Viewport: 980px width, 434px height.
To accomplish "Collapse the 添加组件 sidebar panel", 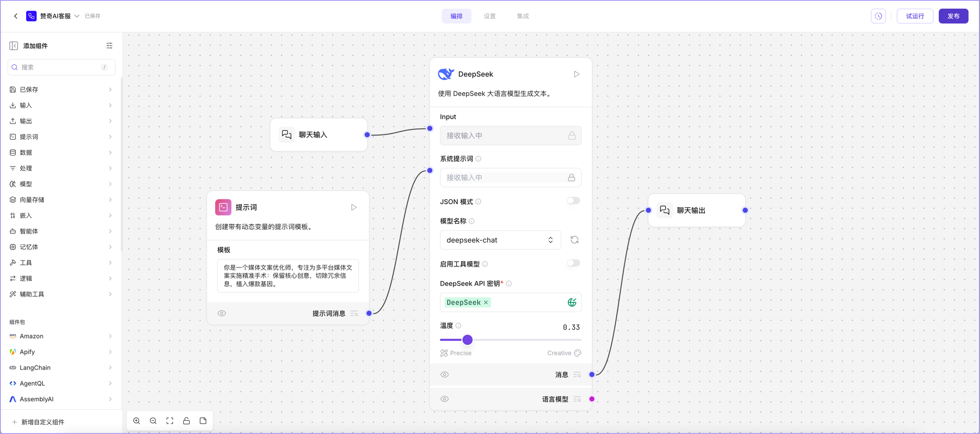I will point(14,46).
